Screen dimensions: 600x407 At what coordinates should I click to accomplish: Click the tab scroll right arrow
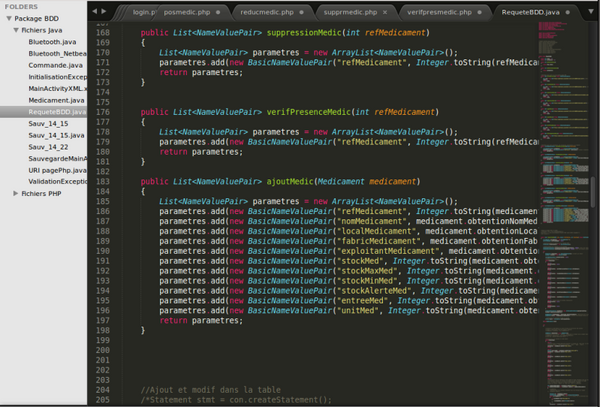(105, 11)
